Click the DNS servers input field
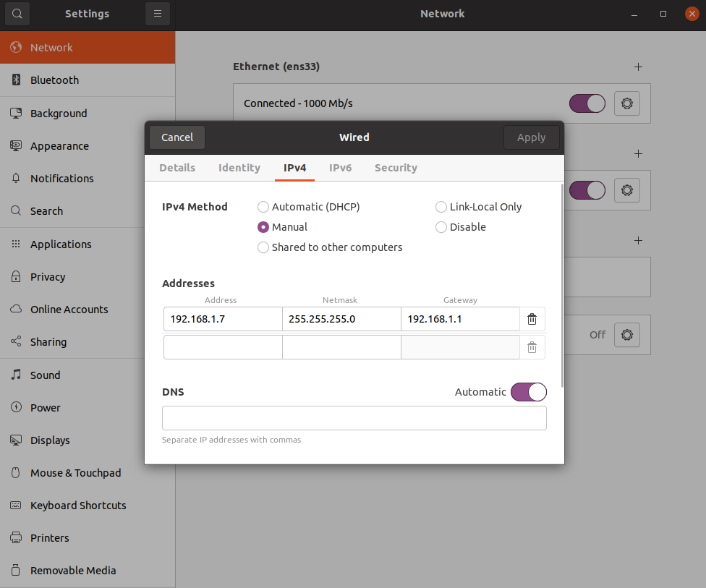706x588 pixels. coord(354,418)
